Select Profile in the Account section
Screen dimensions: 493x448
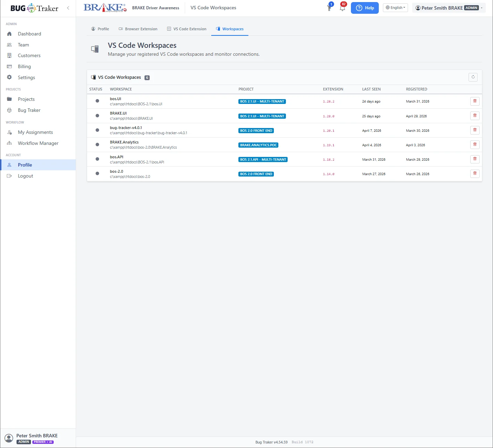tap(38, 165)
